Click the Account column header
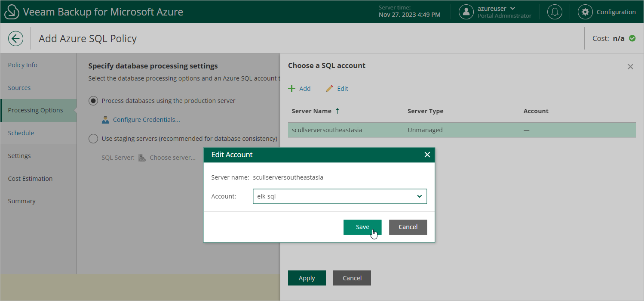644x301 pixels. pos(536,111)
